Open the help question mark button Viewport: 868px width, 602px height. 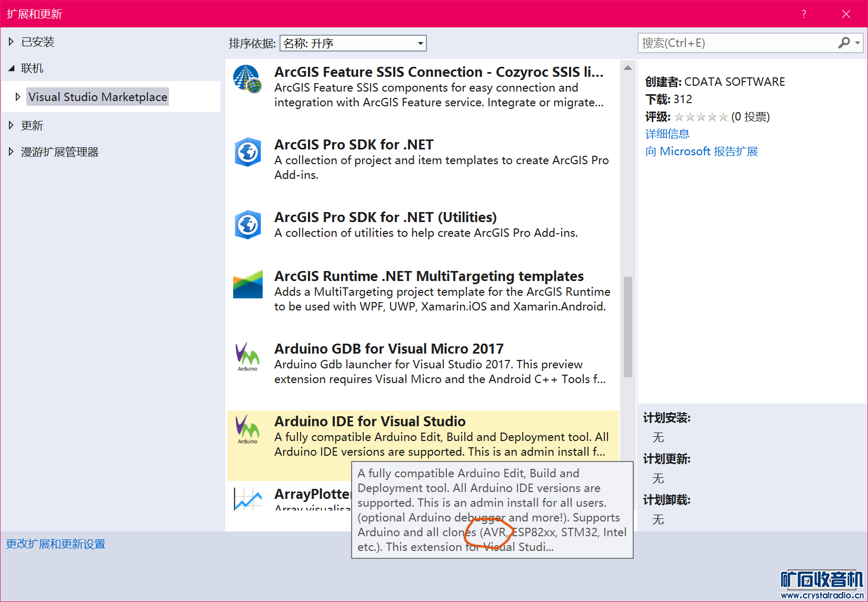point(804,14)
